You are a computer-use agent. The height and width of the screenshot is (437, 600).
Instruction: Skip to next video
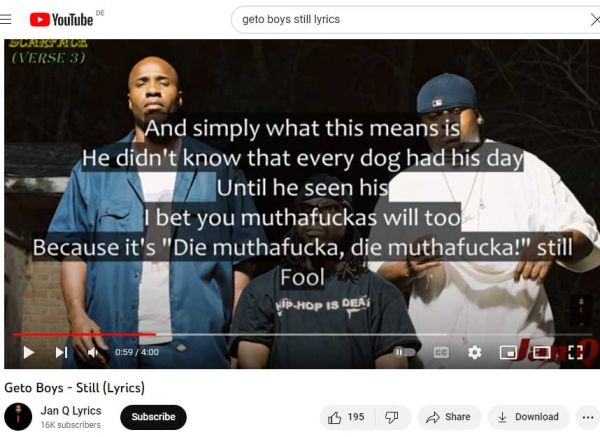[62, 352]
